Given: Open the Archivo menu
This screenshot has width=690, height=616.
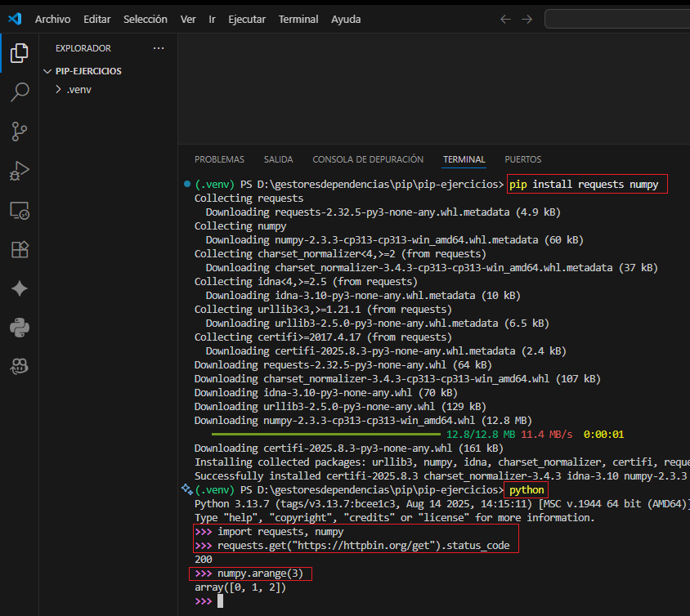Looking at the screenshot, I should [52, 19].
